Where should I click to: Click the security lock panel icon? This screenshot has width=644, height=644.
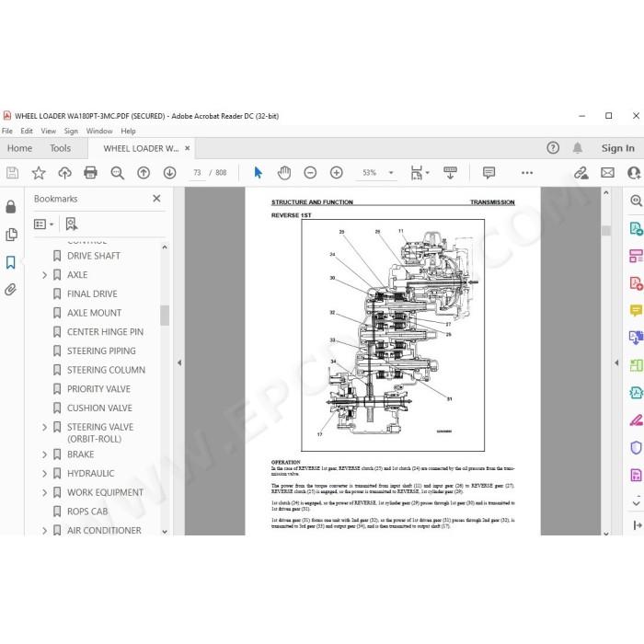coord(11,207)
